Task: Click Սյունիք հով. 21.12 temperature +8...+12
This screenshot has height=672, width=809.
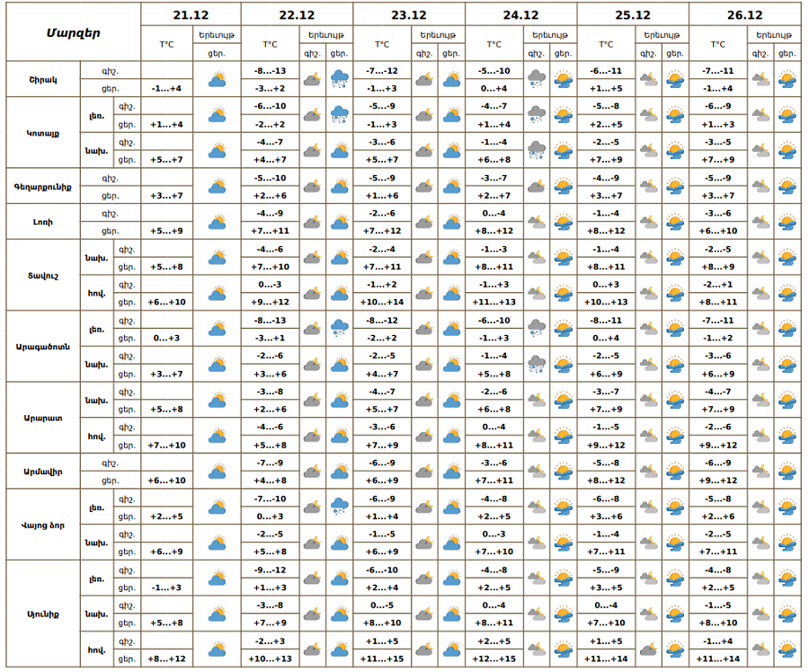Action: (x=166, y=659)
